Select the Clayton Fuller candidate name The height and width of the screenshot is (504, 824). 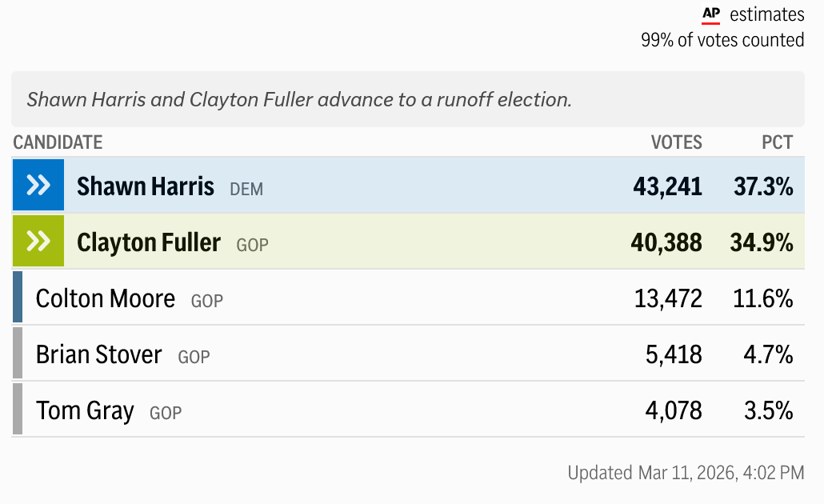click(149, 242)
